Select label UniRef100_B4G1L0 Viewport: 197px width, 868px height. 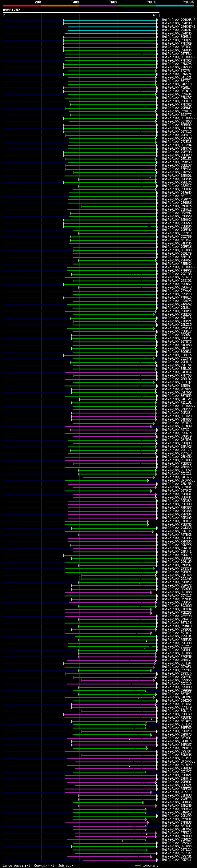pyautogui.click(x=177, y=84)
